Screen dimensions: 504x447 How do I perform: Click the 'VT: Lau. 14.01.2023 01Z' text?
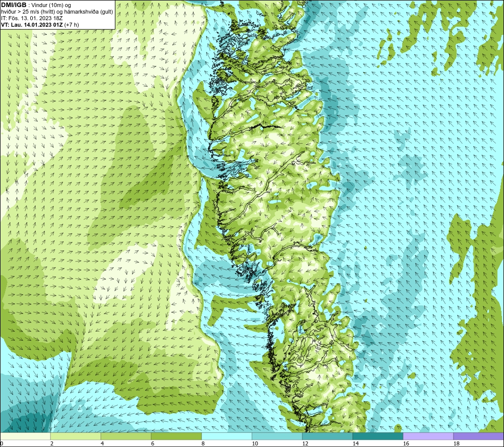32,25
